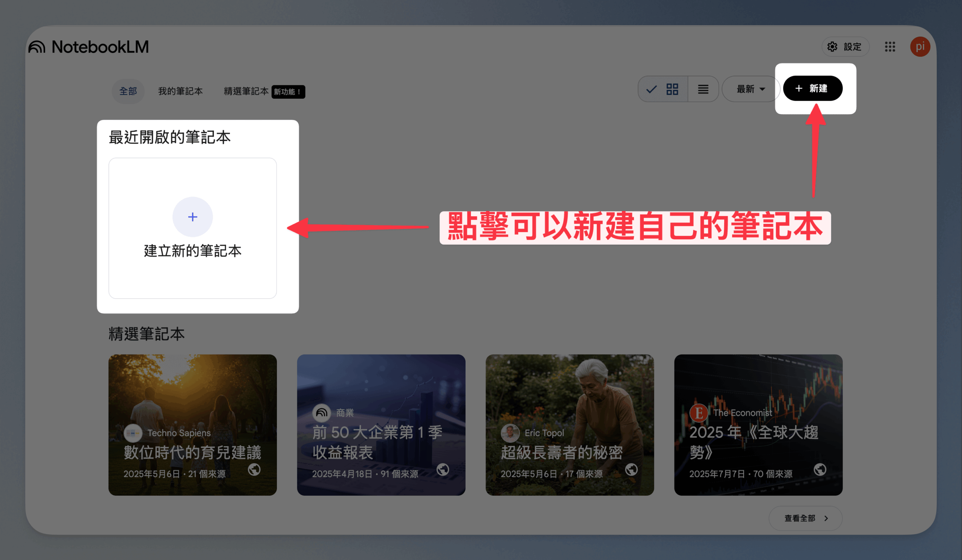The image size is (962, 560).
Task: Click the NotebookLM logo icon
Action: pos(37,47)
